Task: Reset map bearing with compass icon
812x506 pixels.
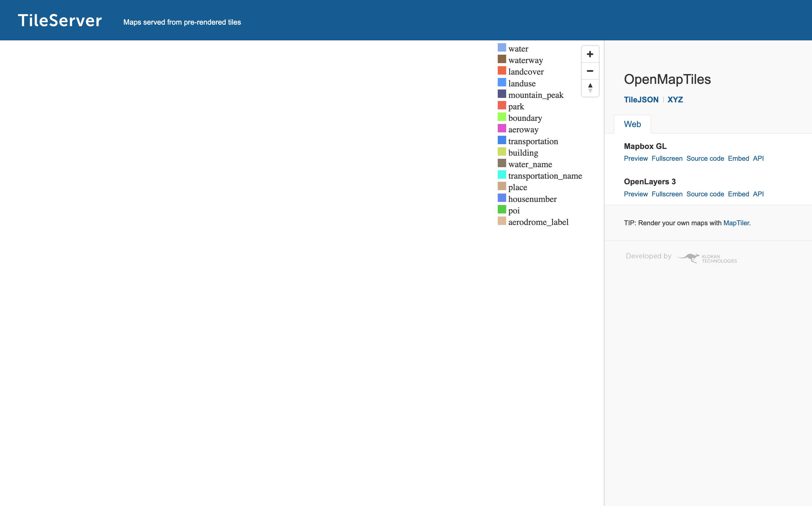Action: point(590,88)
